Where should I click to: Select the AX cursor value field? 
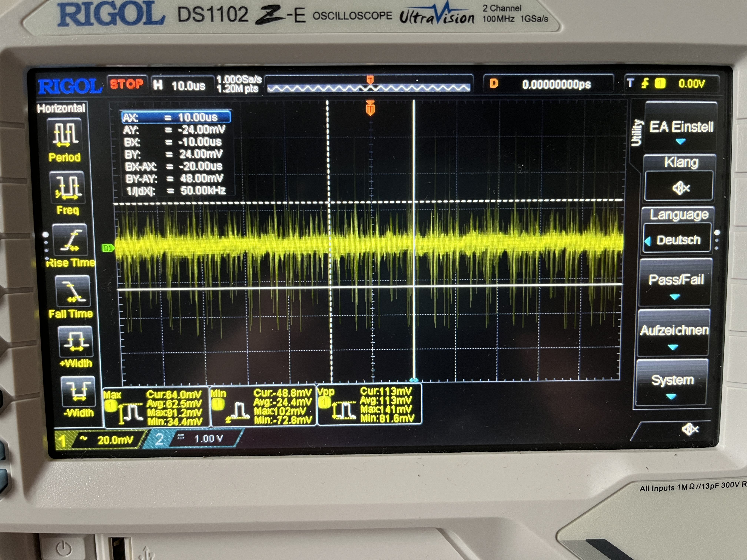[x=176, y=117]
